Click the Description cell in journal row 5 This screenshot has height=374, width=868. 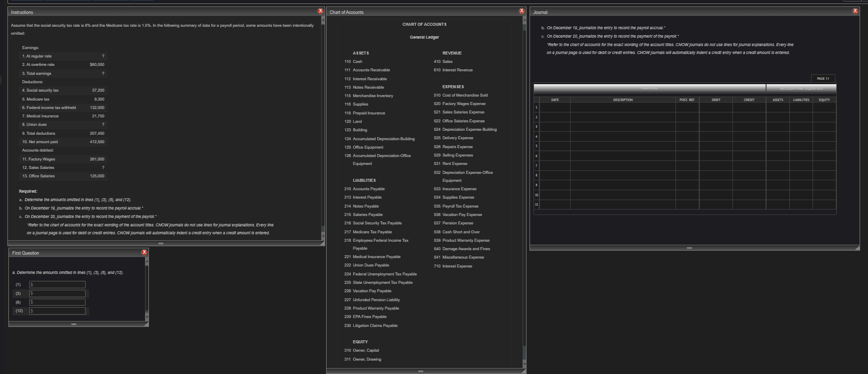[623, 146]
